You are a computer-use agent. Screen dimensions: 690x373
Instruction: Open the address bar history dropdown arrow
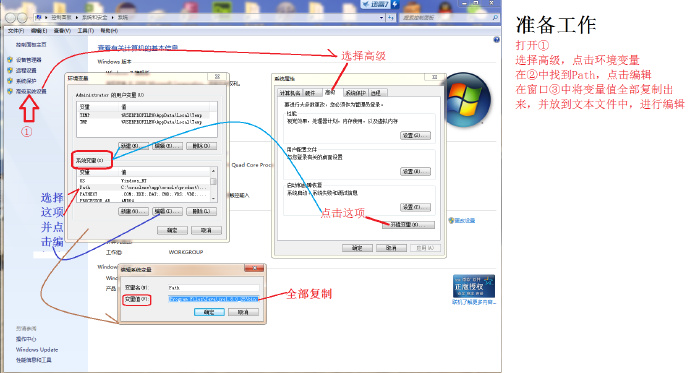[x=382, y=18]
